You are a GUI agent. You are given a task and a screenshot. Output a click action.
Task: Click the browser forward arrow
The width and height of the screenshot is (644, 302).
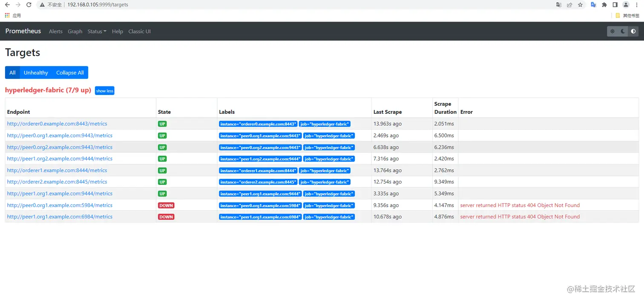click(18, 5)
